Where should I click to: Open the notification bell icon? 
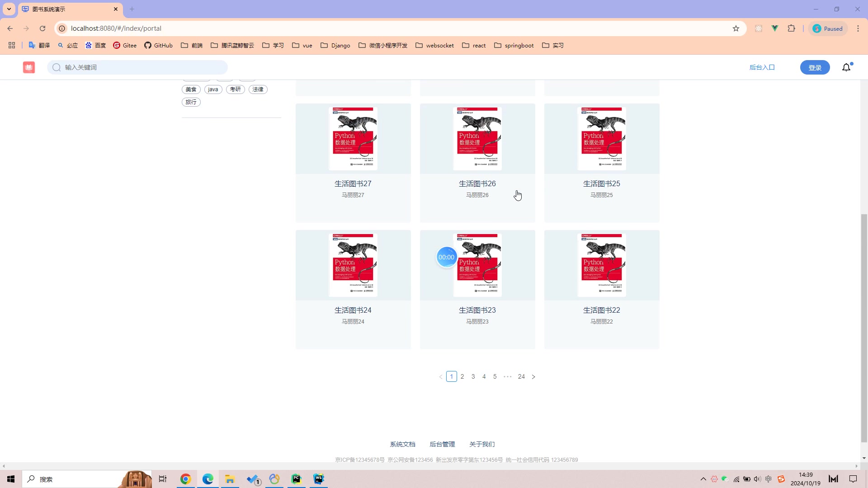pyautogui.click(x=846, y=67)
